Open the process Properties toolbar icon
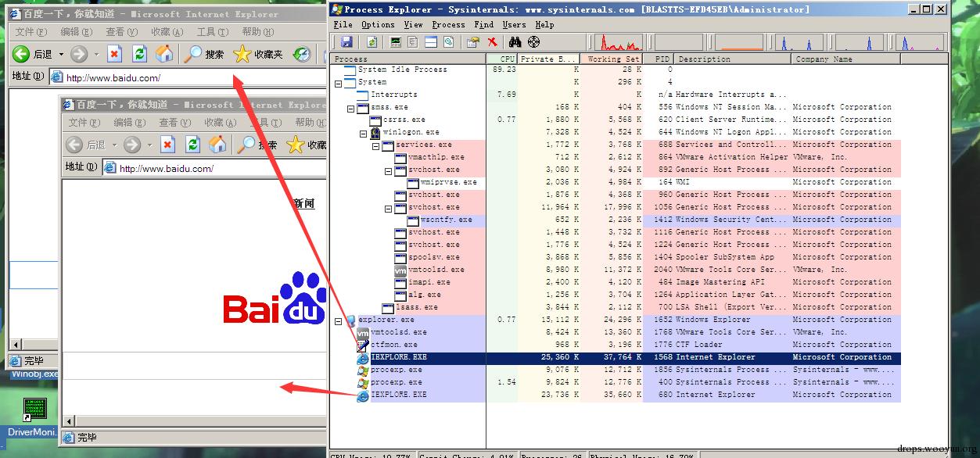This screenshot has width=980, height=458. [473, 42]
